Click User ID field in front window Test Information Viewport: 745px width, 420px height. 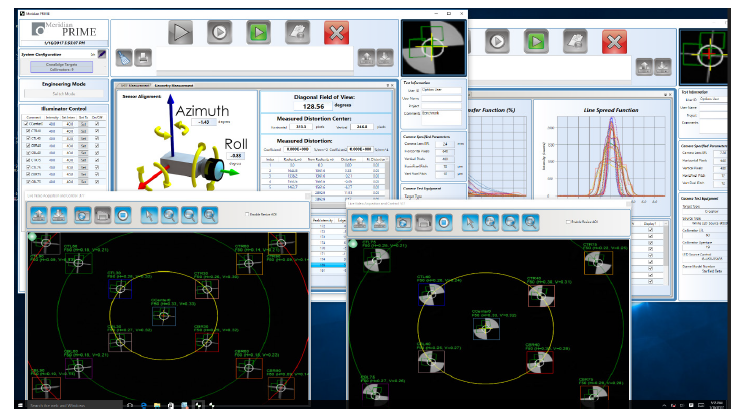(441, 90)
